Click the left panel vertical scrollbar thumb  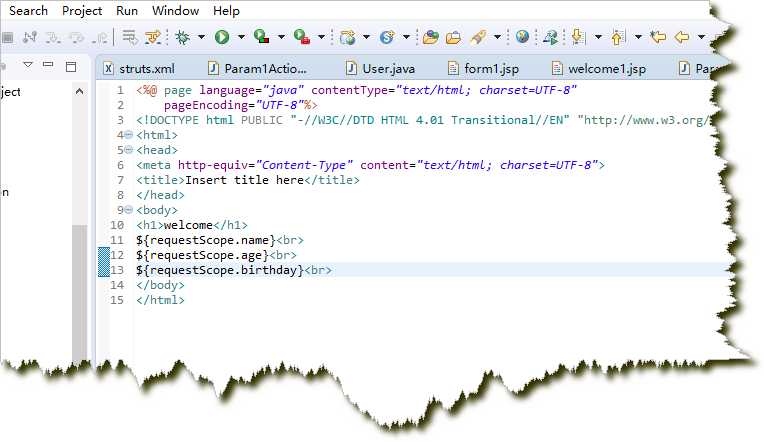click(x=79, y=292)
